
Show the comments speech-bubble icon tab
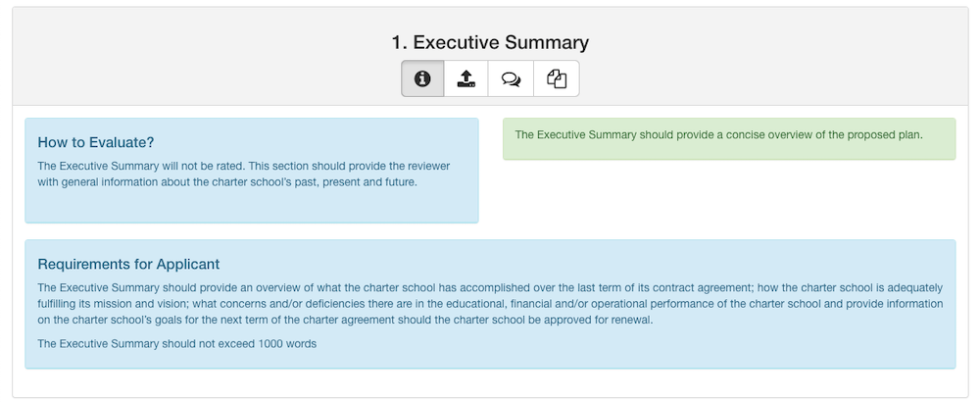click(511, 78)
